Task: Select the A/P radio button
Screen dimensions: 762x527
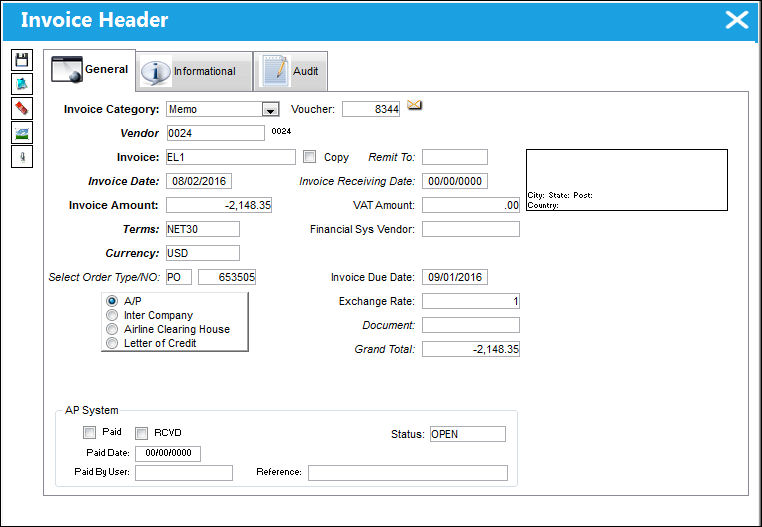Action: click(x=112, y=301)
